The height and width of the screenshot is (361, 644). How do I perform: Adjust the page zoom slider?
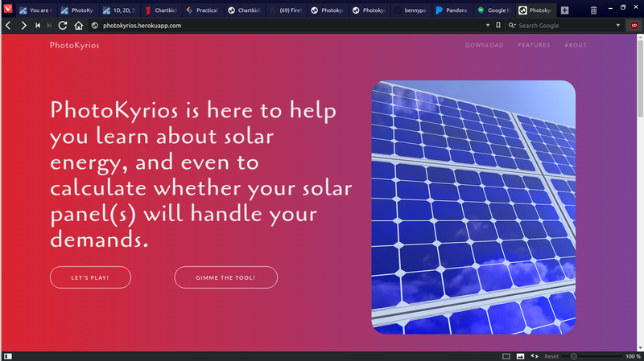(x=574, y=355)
